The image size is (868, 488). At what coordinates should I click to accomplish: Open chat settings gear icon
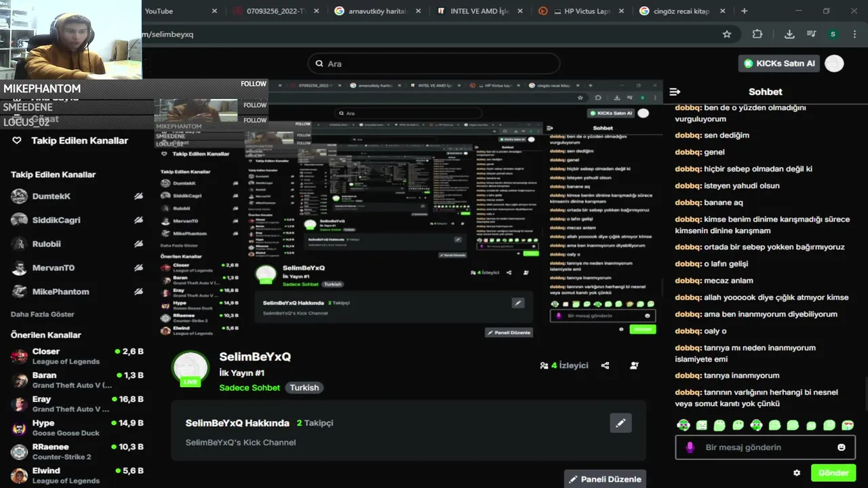coord(797,473)
